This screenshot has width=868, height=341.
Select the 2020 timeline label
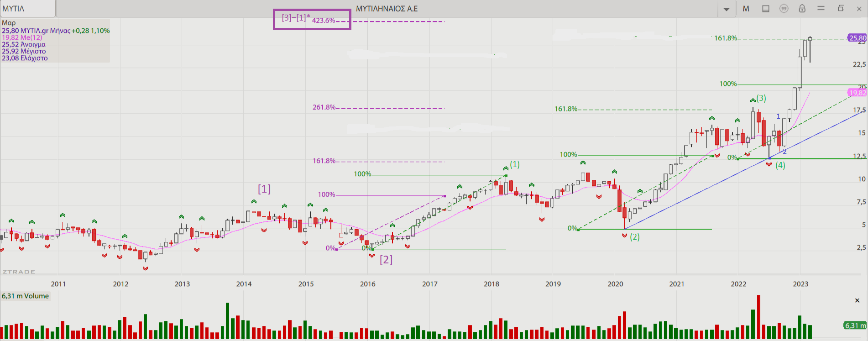[615, 284]
